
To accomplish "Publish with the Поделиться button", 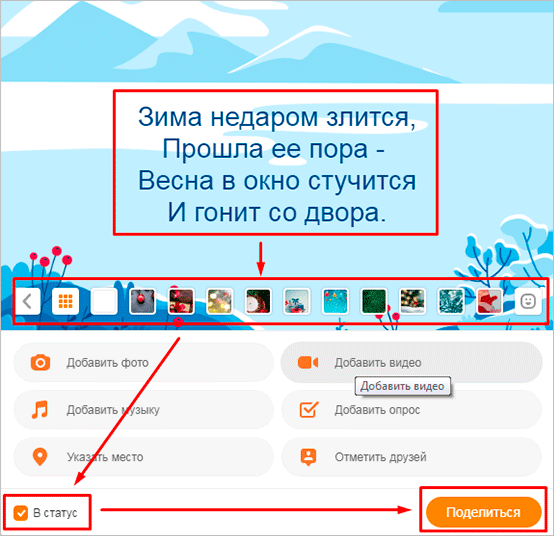I will point(483,512).
